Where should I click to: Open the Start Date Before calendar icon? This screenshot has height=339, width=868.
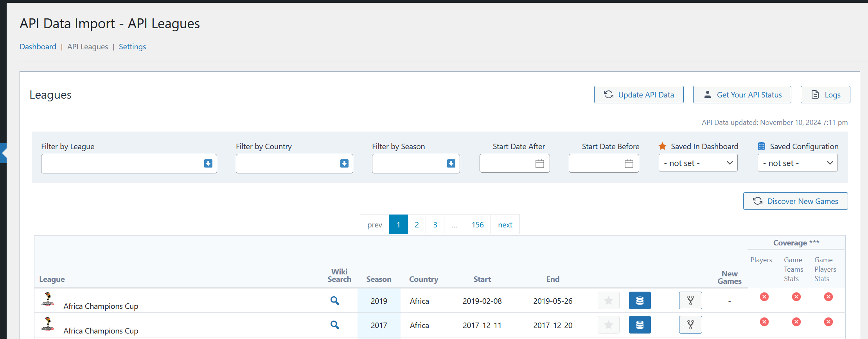point(629,164)
